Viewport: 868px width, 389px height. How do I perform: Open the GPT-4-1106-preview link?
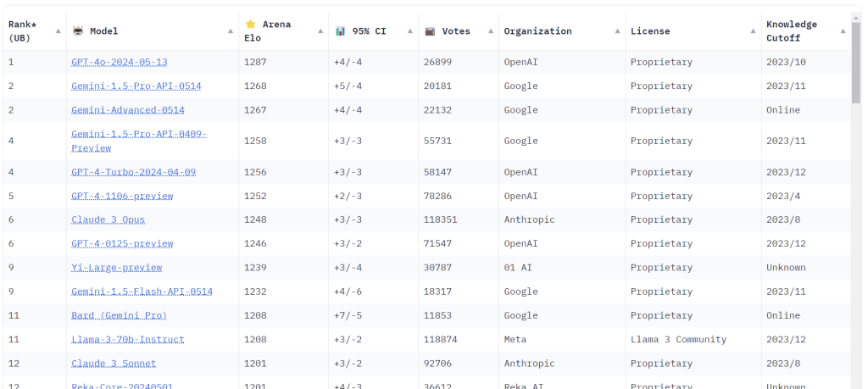(x=122, y=196)
